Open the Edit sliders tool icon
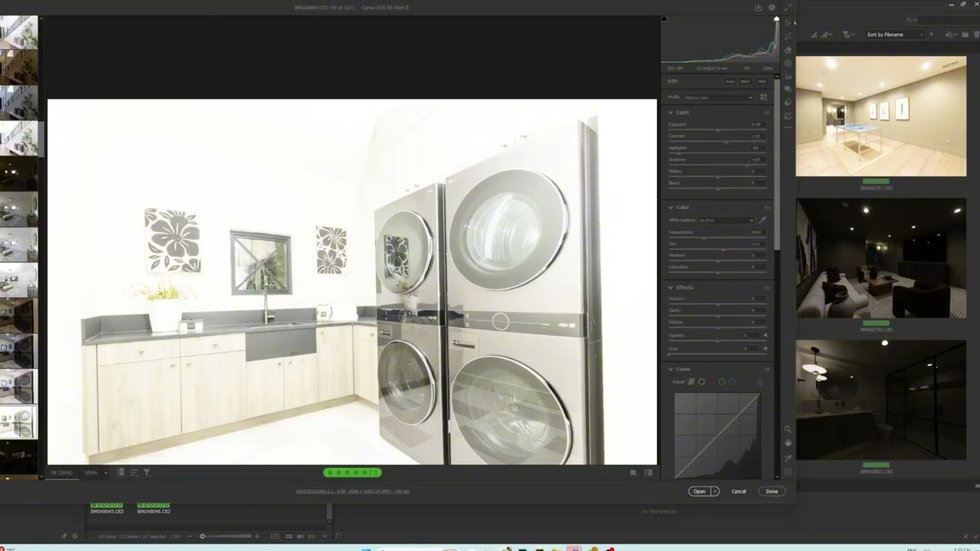Viewport: 980px width, 551px height. pyautogui.click(x=788, y=22)
